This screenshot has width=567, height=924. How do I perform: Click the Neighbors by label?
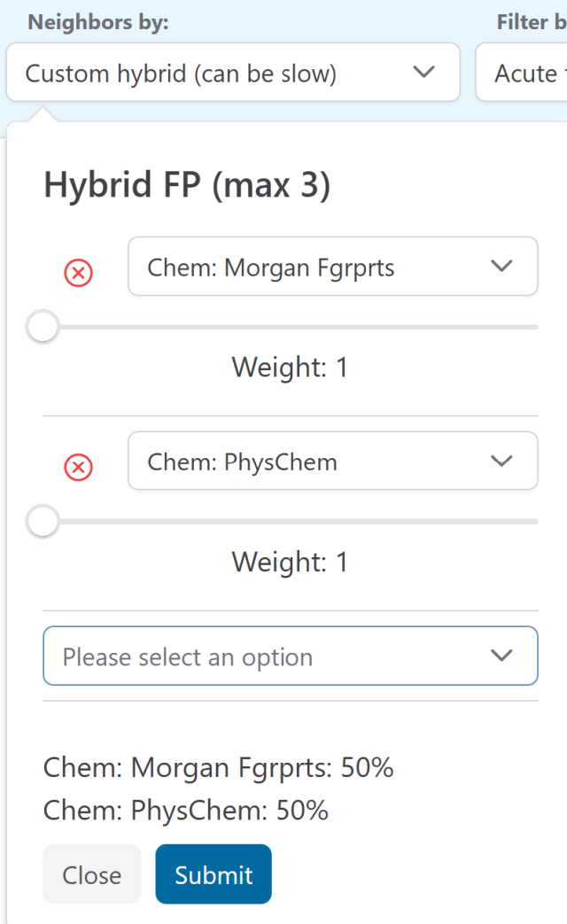click(x=97, y=22)
